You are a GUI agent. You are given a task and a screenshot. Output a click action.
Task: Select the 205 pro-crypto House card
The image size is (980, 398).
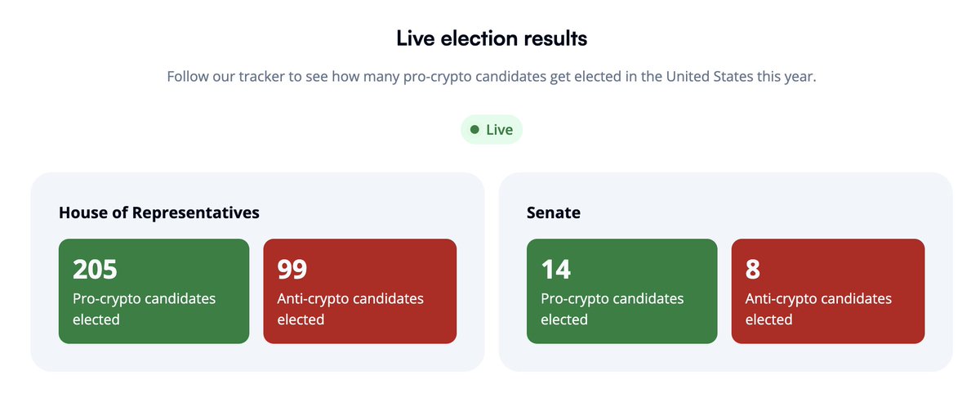point(154,291)
